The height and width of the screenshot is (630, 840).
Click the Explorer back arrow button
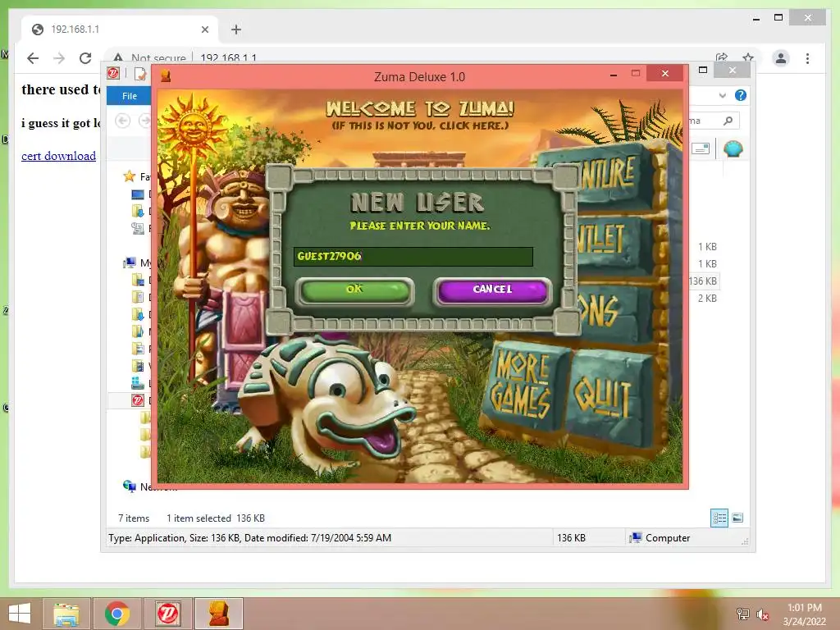pyautogui.click(x=123, y=121)
